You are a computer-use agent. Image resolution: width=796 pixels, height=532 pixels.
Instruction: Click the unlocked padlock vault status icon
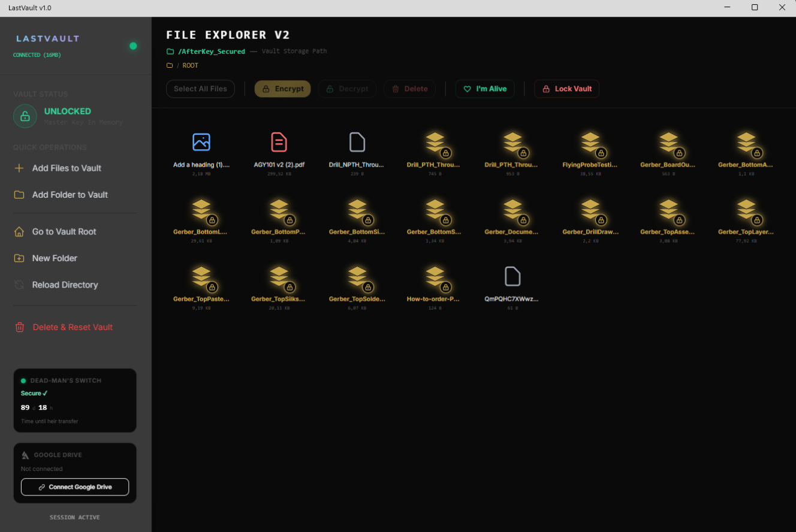(x=25, y=116)
